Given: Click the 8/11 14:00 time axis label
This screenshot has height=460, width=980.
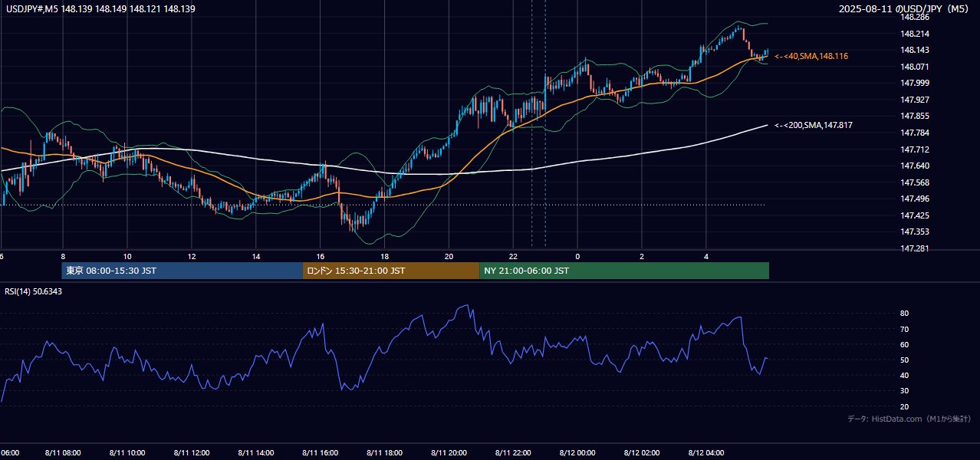Looking at the screenshot, I should 256,452.
